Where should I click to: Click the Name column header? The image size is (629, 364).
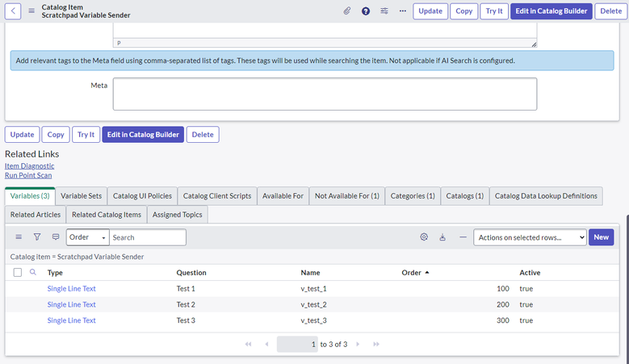pos(311,272)
